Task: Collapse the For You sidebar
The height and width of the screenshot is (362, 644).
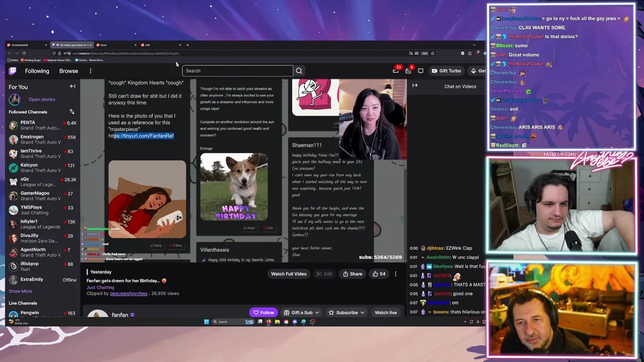Action: (72, 86)
